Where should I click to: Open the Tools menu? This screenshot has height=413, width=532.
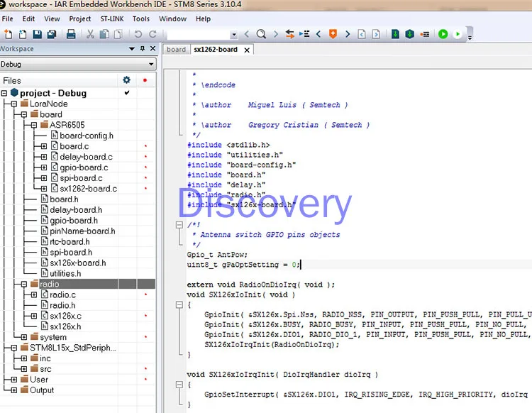tap(141, 18)
